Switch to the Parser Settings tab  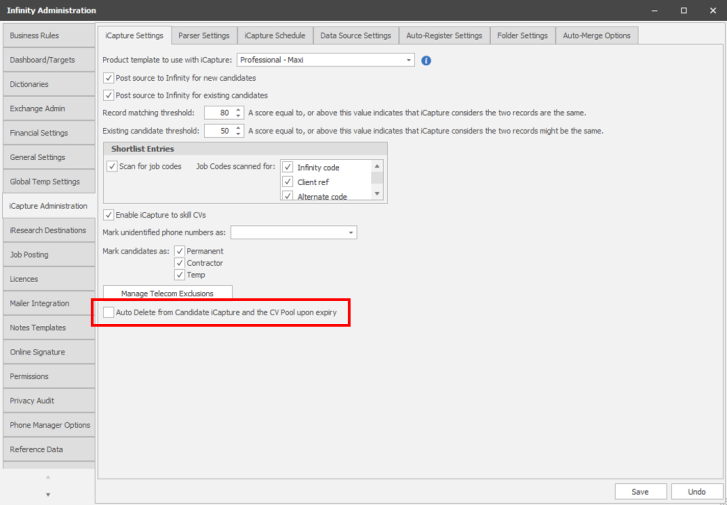[204, 35]
